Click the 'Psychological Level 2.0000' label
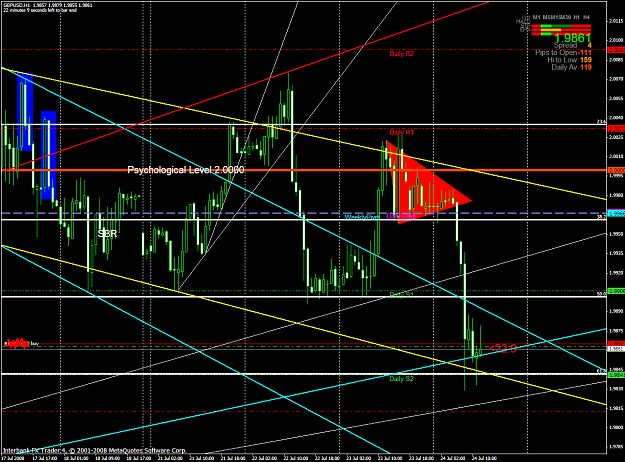The width and height of the screenshot is (625, 462). tap(186, 170)
